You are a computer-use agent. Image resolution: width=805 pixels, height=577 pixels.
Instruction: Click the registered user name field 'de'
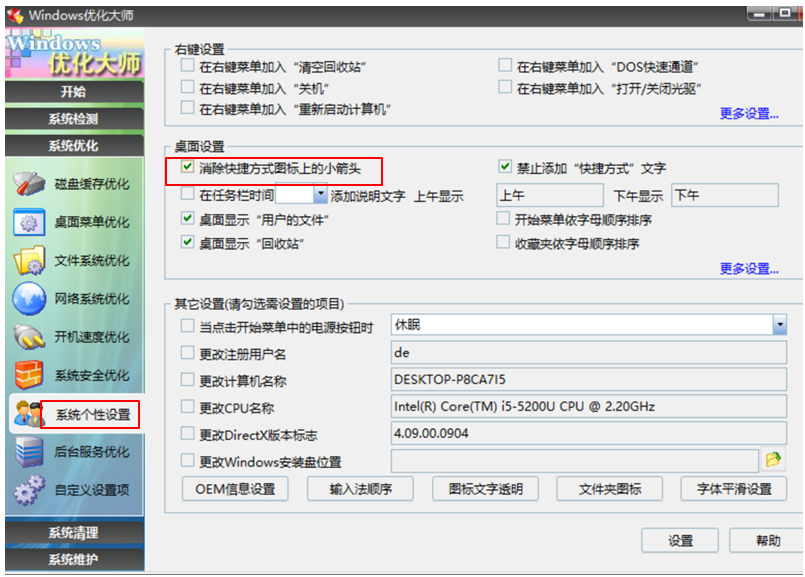[x=589, y=353]
